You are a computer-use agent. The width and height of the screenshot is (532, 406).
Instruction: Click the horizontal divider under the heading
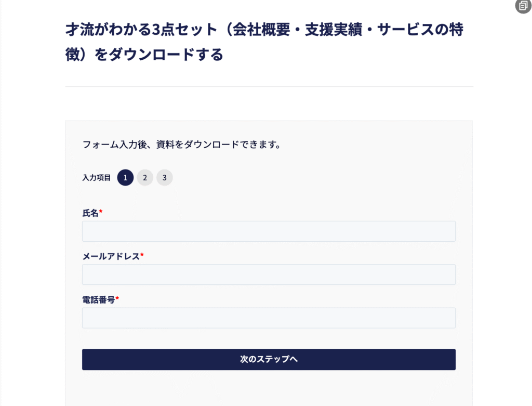tap(269, 86)
